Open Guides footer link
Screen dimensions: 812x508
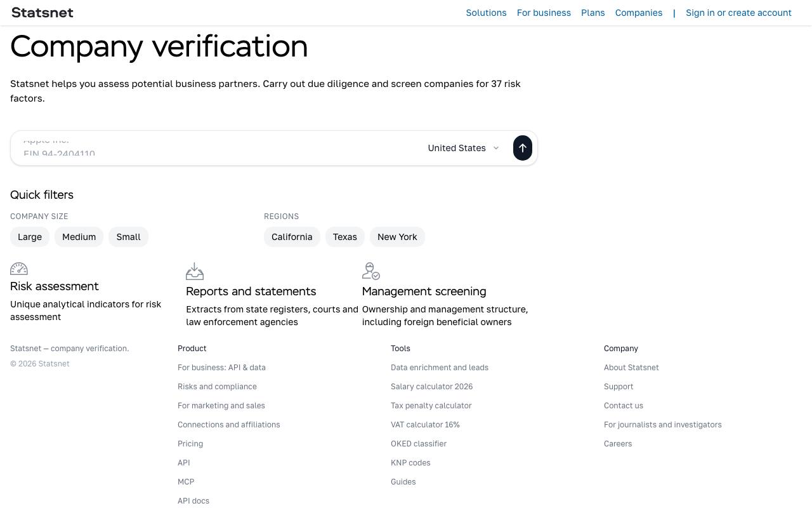[403, 482]
